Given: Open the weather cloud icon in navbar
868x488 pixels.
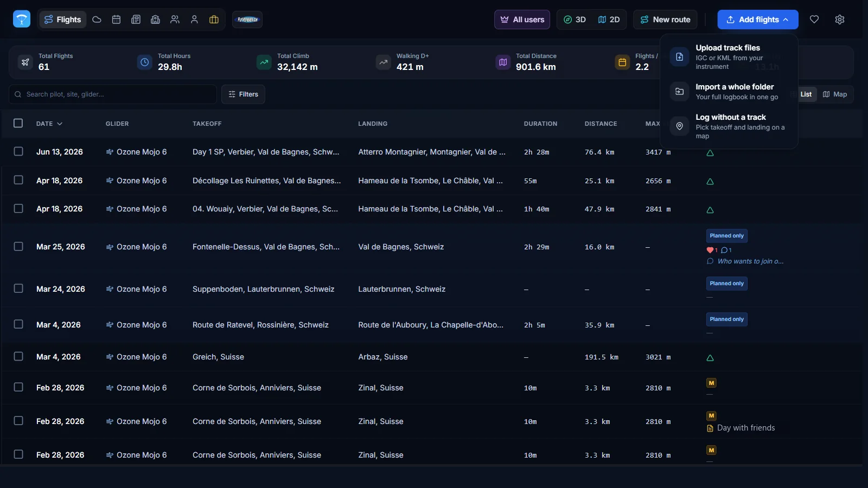Looking at the screenshot, I should coord(97,20).
